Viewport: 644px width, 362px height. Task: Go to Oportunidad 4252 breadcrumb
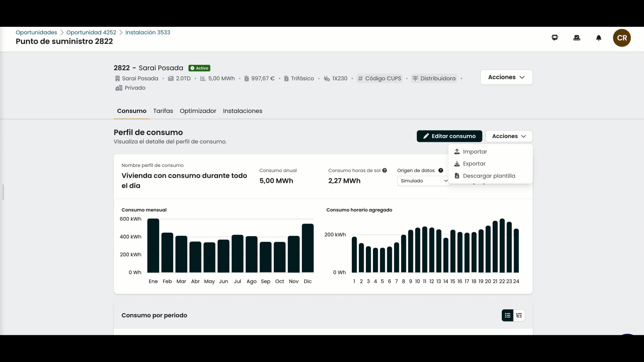(91, 32)
